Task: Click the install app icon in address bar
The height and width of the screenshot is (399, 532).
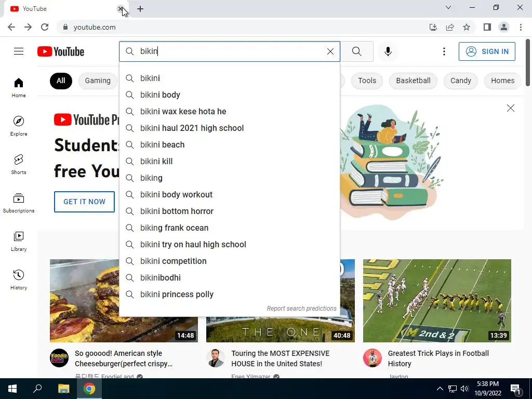Action: (433, 27)
